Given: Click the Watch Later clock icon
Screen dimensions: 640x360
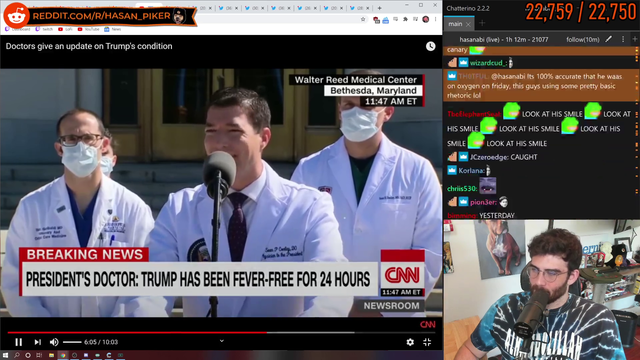Looking at the screenshot, I should coord(430,46).
